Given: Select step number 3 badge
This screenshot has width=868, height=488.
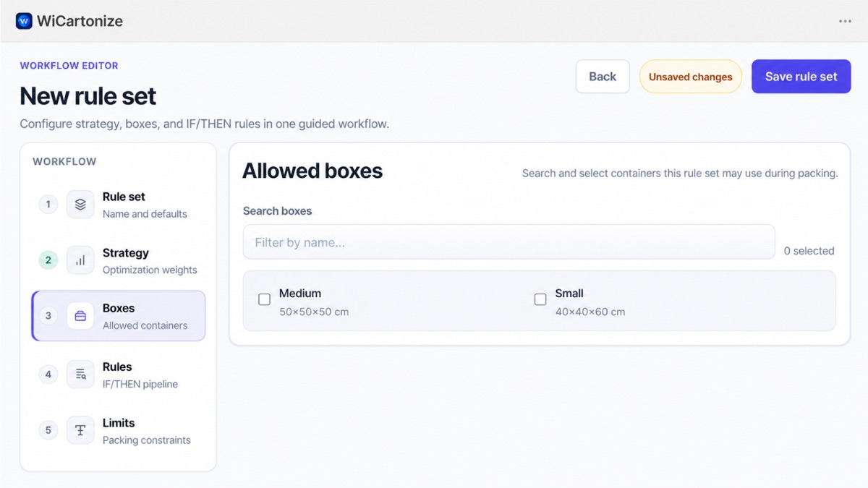Looking at the screenshot, I should pos(48,316).
